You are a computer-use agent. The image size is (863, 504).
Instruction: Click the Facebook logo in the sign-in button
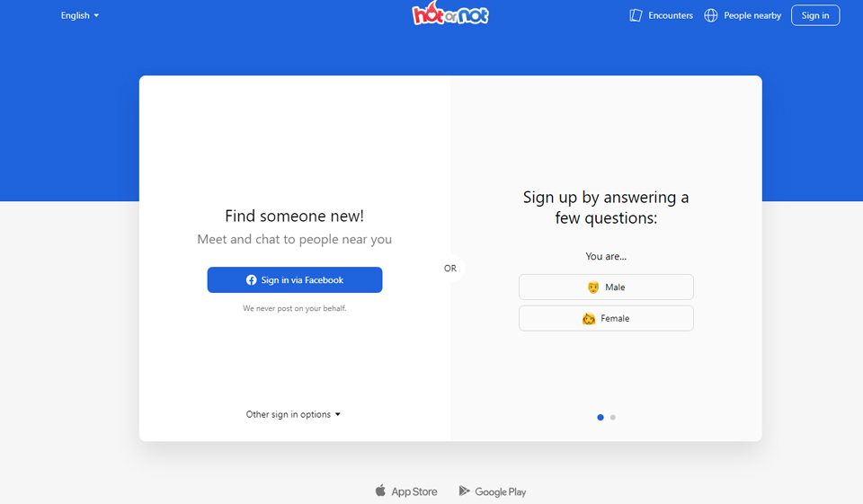(x=252, y=280)
